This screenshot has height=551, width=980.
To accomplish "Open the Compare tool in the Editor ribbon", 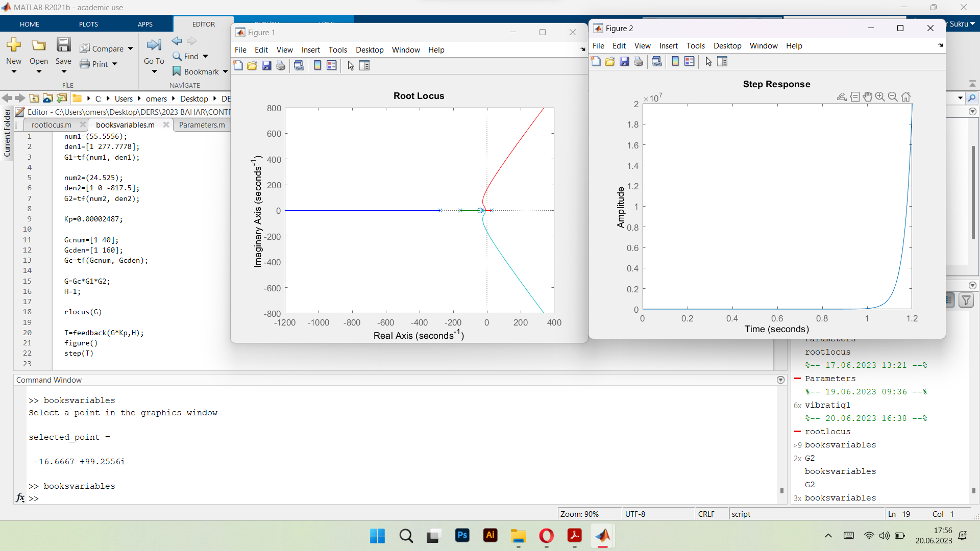I will pyautogui.click(x=103, y=48).
